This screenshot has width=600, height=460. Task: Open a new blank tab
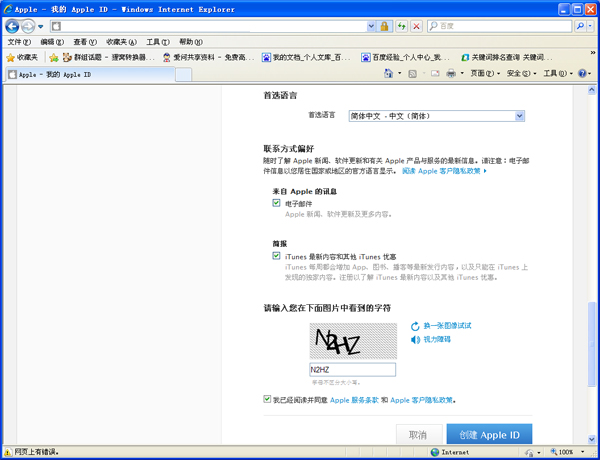[184, 75]
